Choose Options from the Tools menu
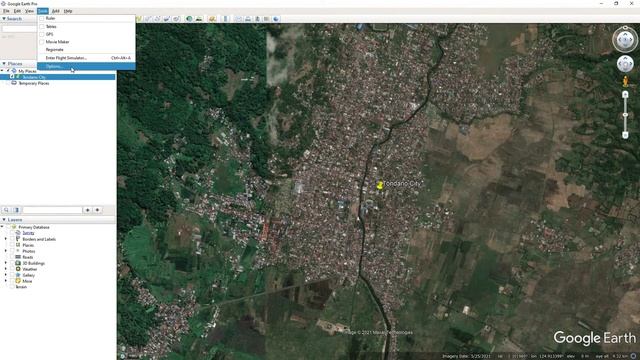 86,67
